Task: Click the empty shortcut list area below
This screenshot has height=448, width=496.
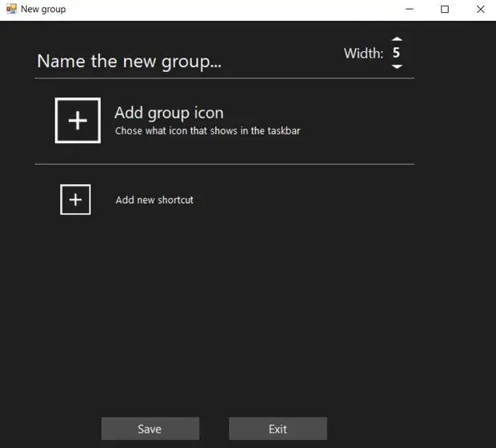Action: tap(225, 310)
